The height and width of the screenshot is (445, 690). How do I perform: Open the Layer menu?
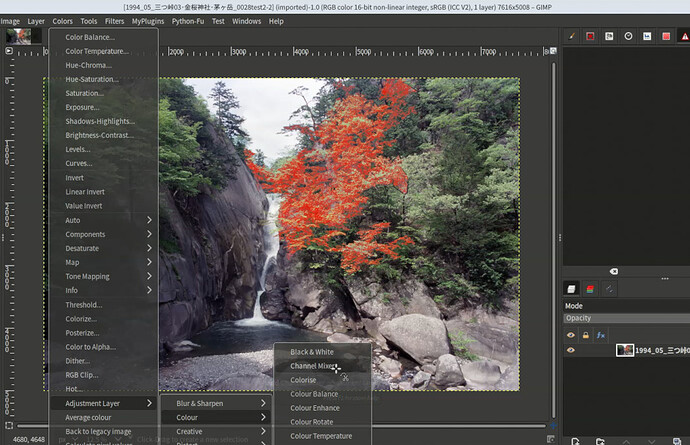point(36,21)
